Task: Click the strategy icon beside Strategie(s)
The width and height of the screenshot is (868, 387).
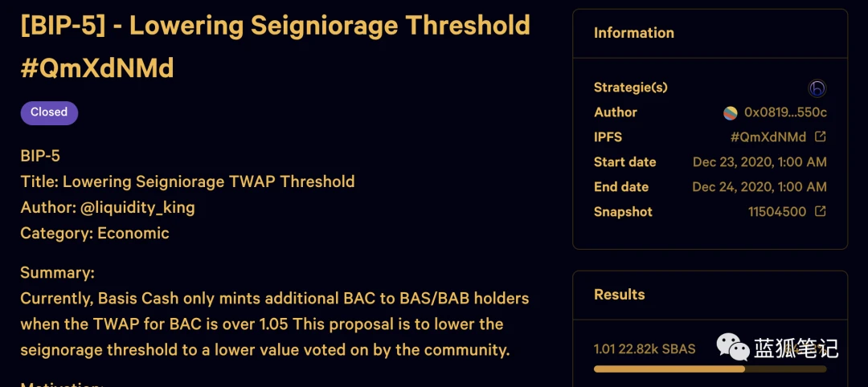Action: tap(817, 88)
